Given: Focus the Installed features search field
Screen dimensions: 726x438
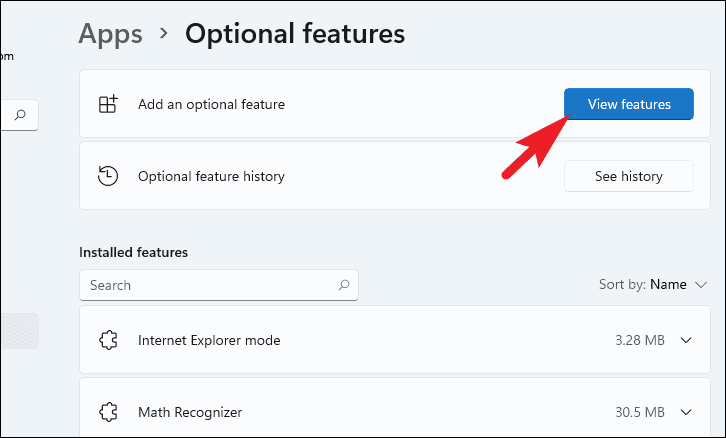Looking at the screenshot, I should pos(210,285).
